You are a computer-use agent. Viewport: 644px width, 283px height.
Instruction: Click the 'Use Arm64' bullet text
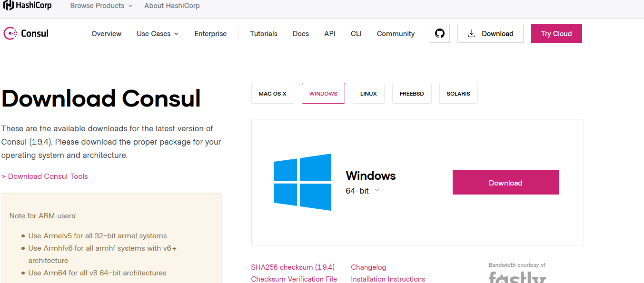(x=97, y=273)
